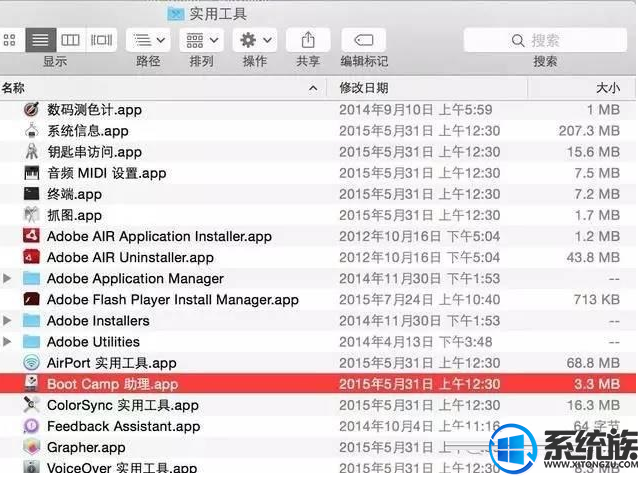This screenshot has height=477, width=638.
Task: Open the 操作 gear action menu
Action: point(255,40)
